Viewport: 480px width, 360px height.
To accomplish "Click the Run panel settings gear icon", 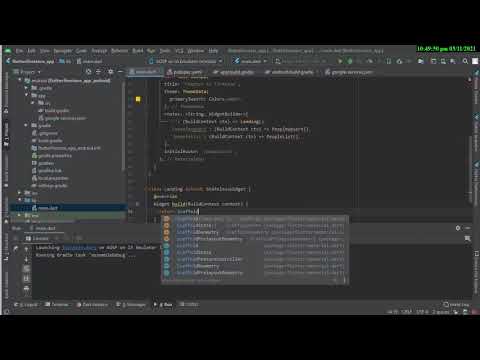I will (458, 228).
